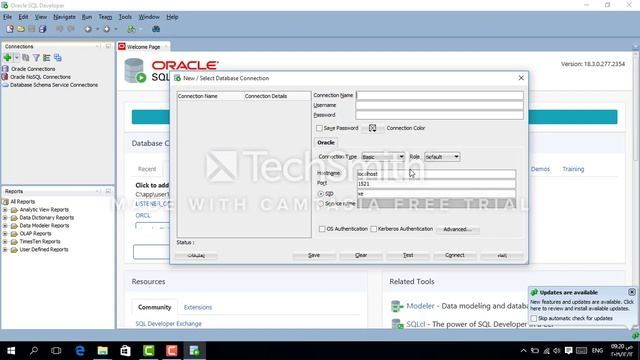
Task: Click the green plus New Connection icon
Action: [7, 58]
